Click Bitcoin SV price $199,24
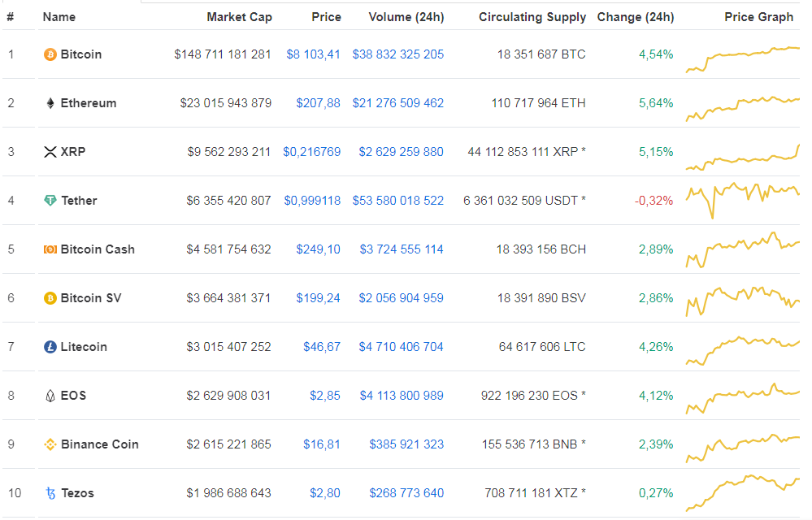Screen dimensions: 812x520 point(319,298)
